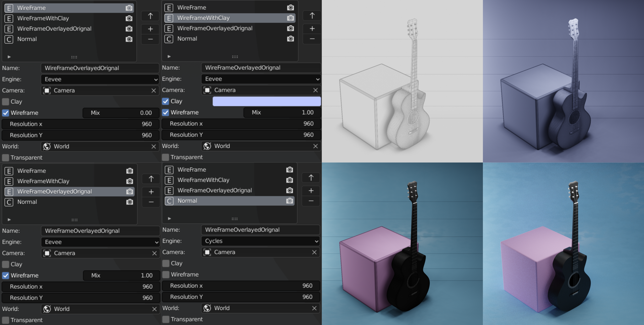This screenshot has width=644, height=325.
Task: Expand the list filter triangle in bottom-left panel
Action: [9, 219]
